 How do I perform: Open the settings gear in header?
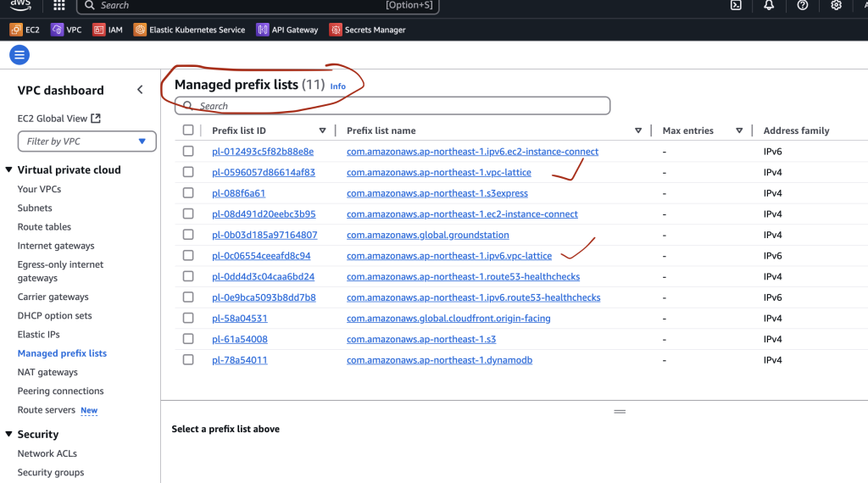point(836,5)
